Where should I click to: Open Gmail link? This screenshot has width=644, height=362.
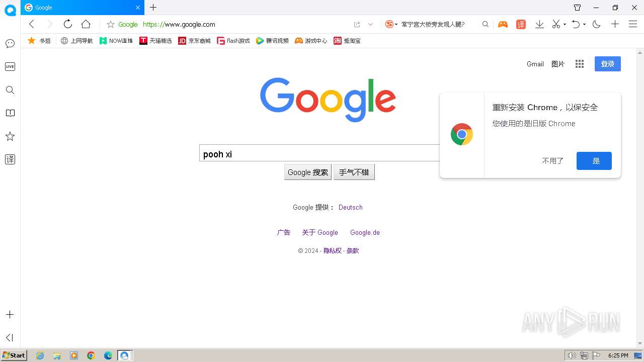tap(535, 64)
